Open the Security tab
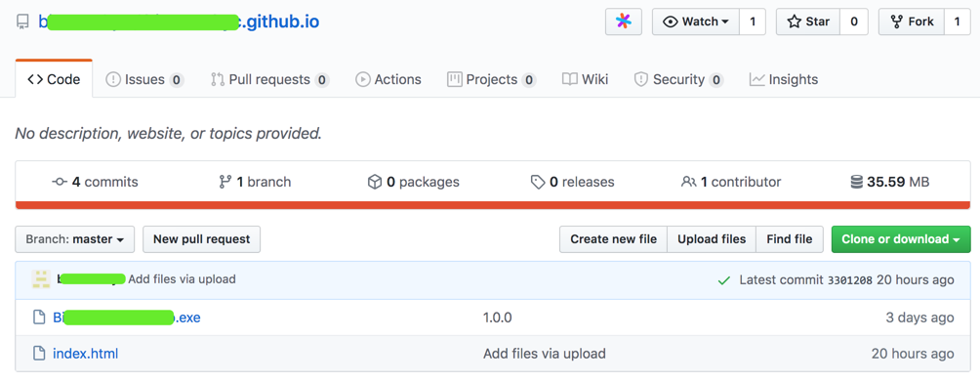 (678, 79)
